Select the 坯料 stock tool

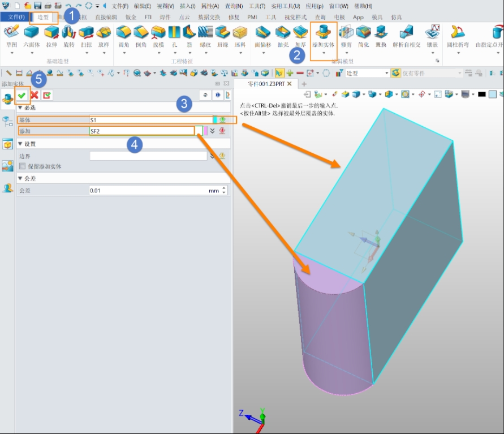tap(240, 36)
